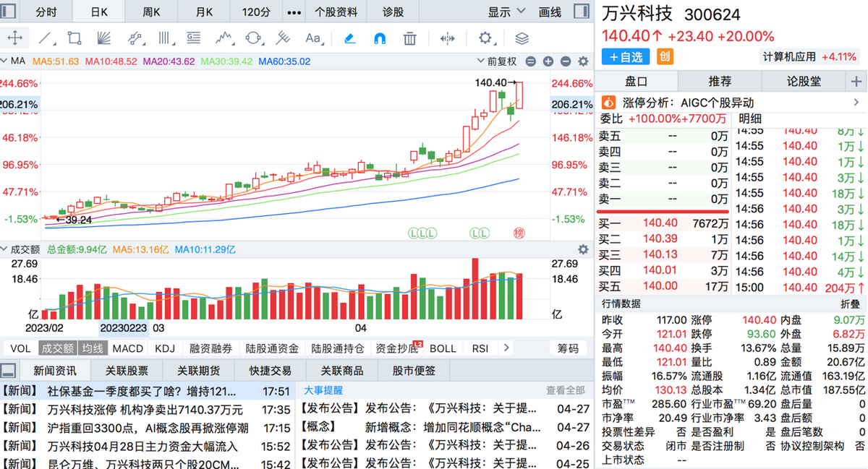The width and height of the screenshot is (868, 469).
Task: Click the trash delete drawings icon
Action: click(409, 38)
